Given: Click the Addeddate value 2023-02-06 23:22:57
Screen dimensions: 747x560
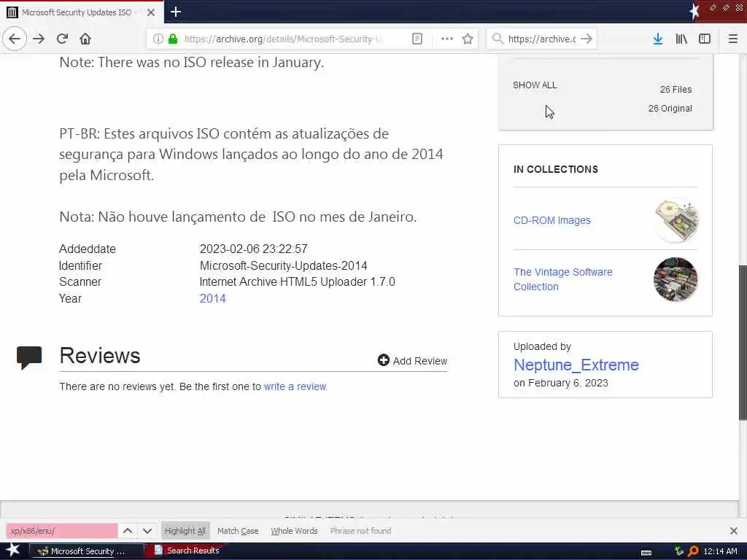Looking at the screenshot, I should (x=253, y=249).
